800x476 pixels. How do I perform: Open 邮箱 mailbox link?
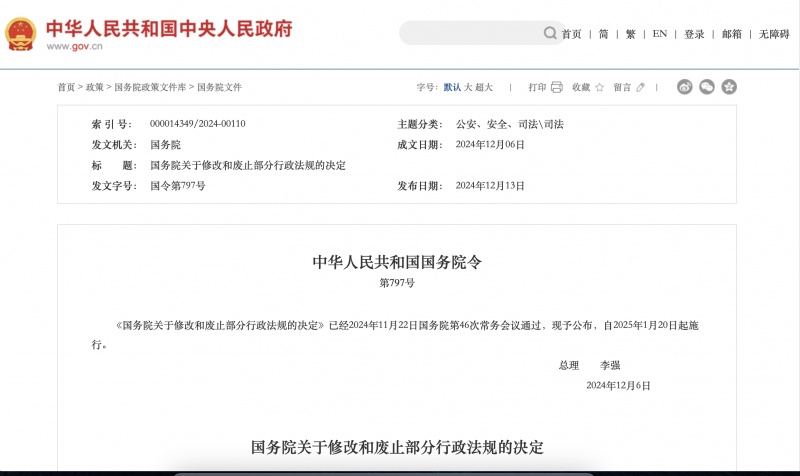732,34
